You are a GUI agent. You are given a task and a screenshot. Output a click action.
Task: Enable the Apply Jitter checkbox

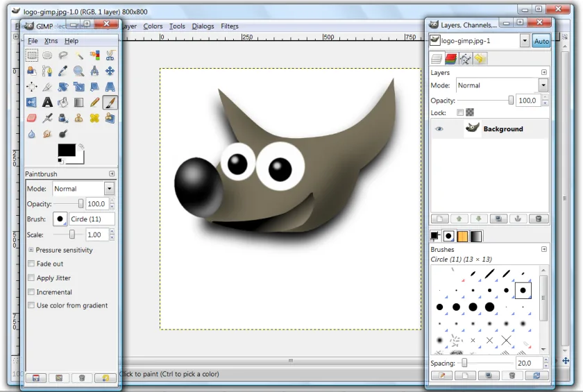[x=32, y=278]
